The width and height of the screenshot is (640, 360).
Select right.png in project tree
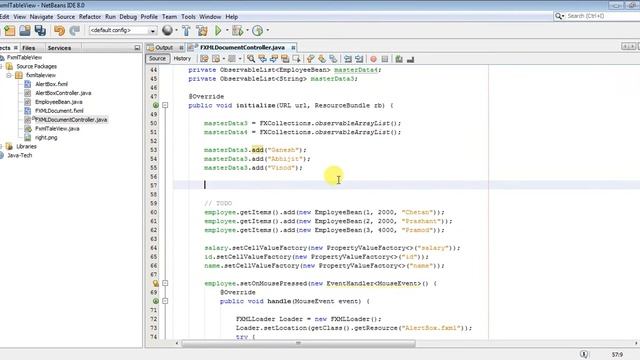coord(46,138)
